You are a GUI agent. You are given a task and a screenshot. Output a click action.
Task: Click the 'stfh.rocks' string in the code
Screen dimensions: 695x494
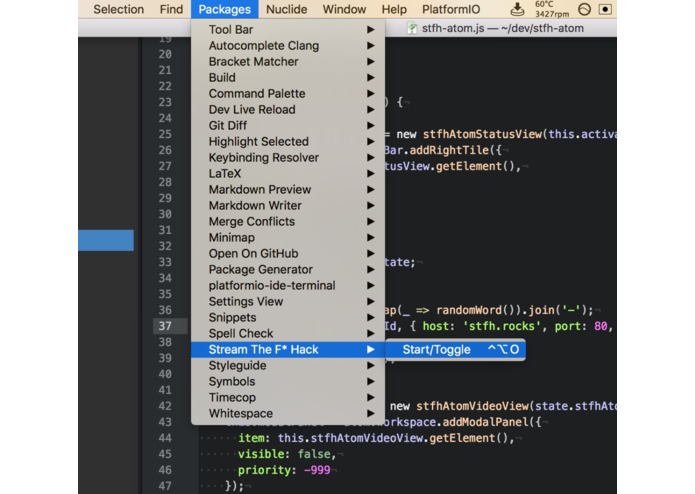(x=502, y=326)
